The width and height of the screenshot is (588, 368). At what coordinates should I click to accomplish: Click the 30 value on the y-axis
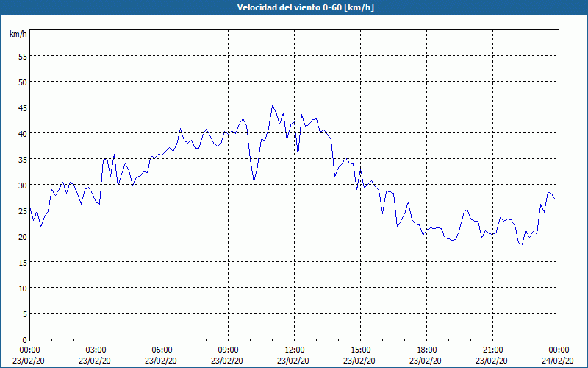(x=23, y=185)
